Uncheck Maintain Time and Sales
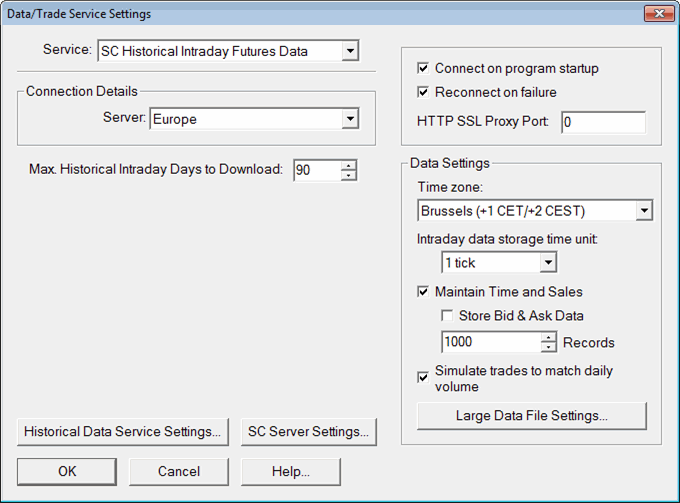Viewport: 680px width, 503px height. 423,292
